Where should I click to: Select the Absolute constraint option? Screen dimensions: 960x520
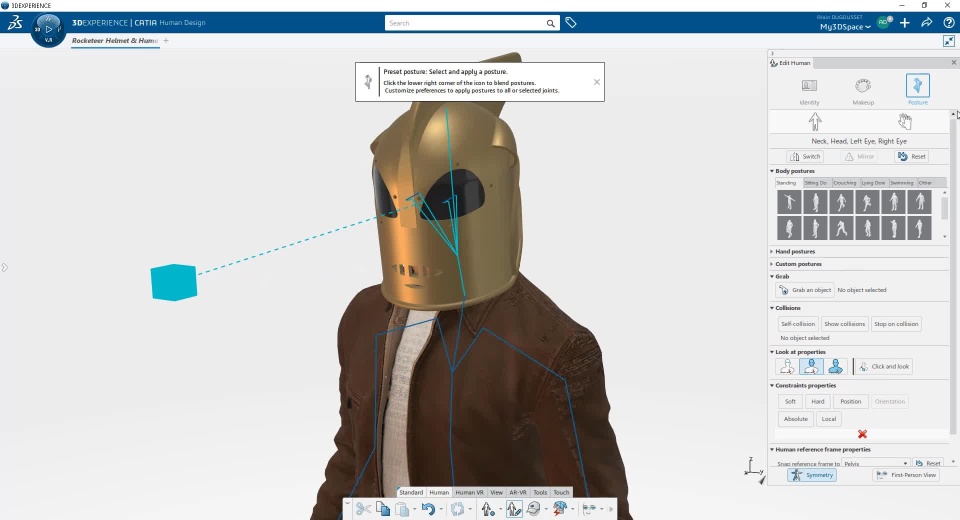pyautogui.click(x=795, y=419)
